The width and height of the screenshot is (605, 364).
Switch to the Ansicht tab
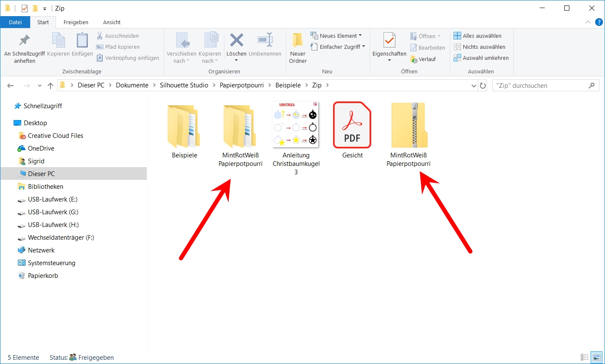click(112, 22)
